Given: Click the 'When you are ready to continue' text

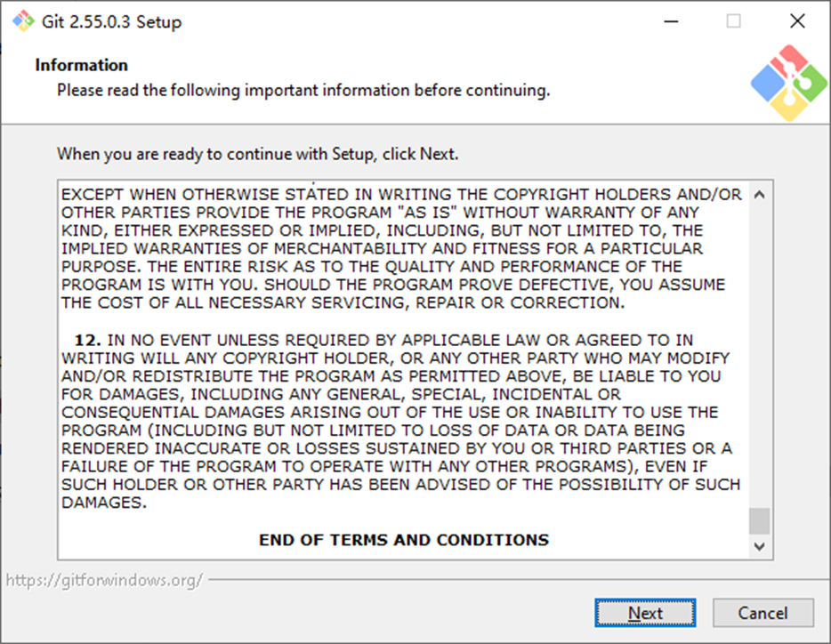Looking at the screenshot, I should point(257,154).
